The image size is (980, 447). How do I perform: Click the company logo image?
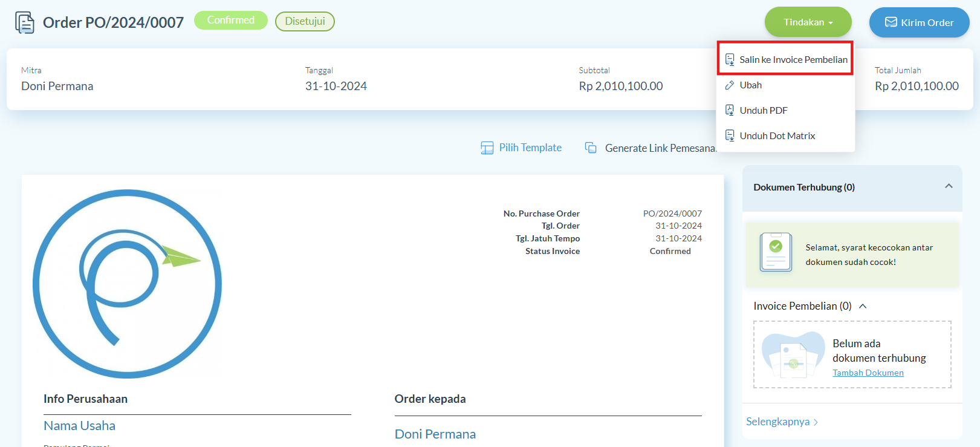click(127, 284)
